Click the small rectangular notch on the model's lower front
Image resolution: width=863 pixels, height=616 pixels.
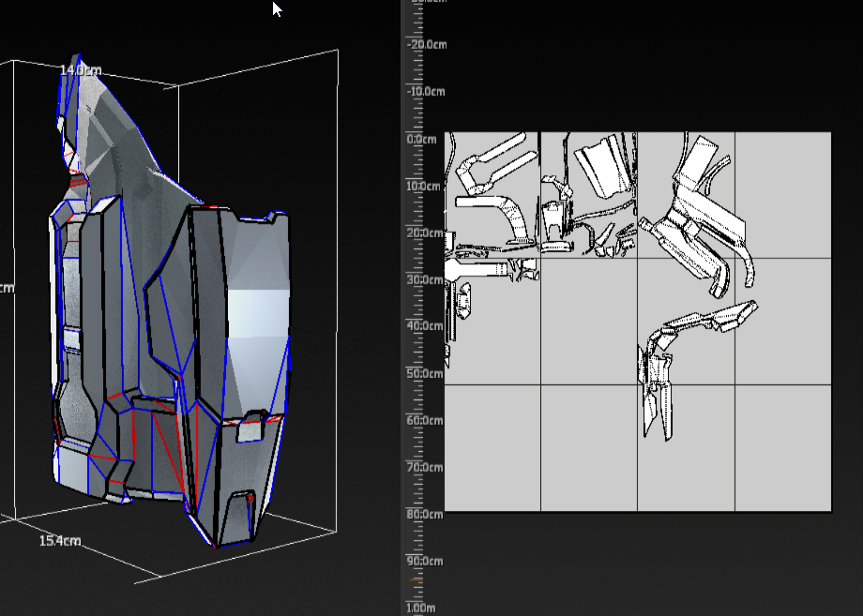click(x=249, y=429)
